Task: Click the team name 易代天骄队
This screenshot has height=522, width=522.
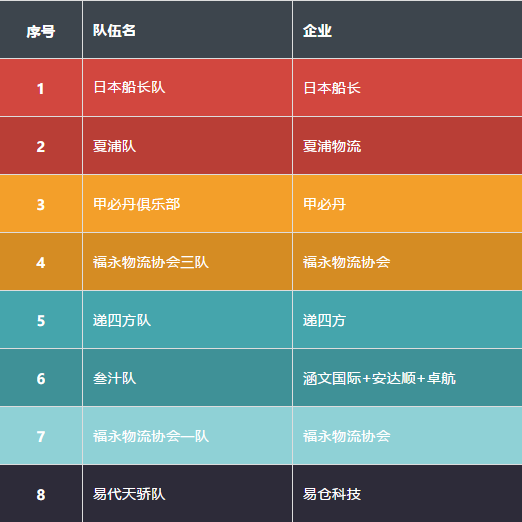Action: point(129,494)
